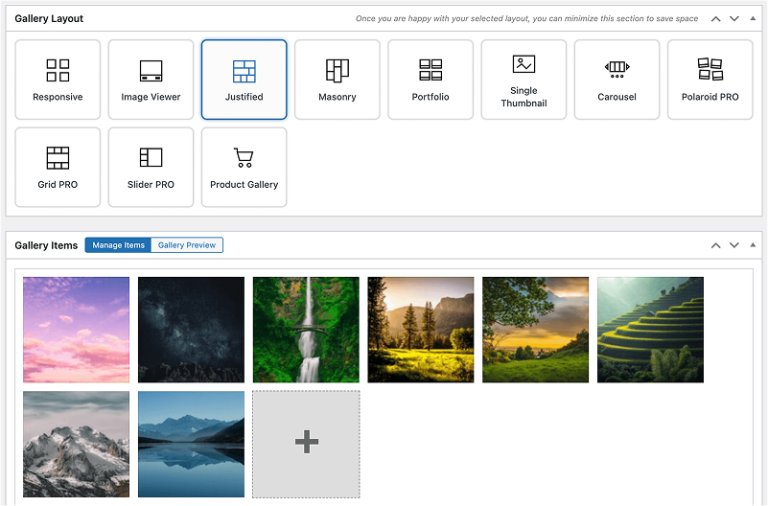Select the Responsive gallery layout

58,79
